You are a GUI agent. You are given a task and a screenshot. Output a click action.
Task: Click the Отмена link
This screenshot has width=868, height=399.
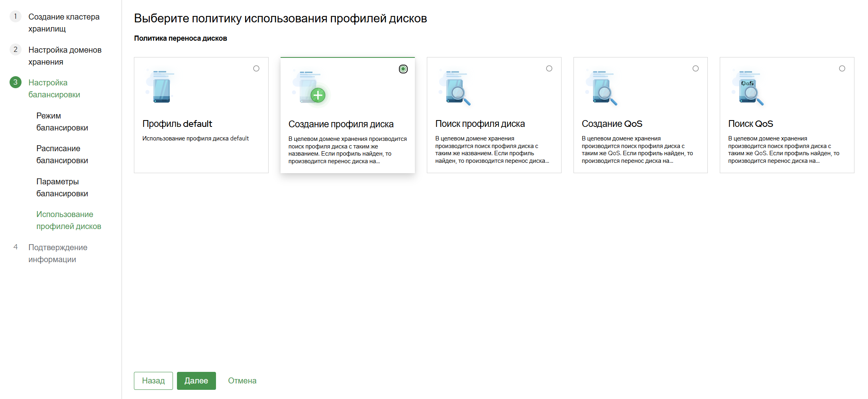pos(242,381)
